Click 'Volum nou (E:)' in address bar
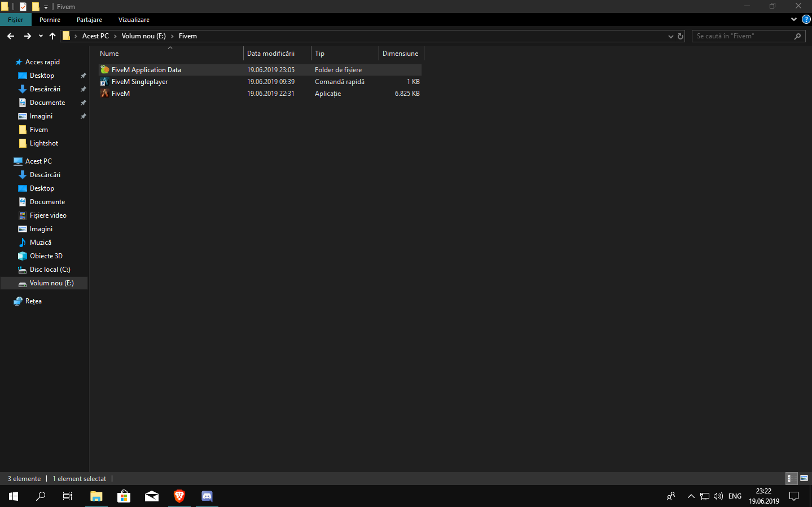812x507 pixels. 144,36
